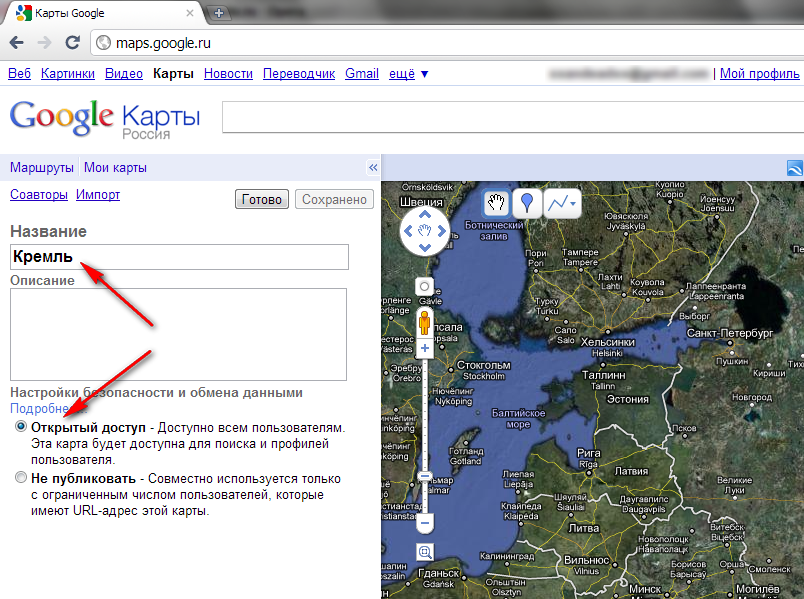
Task: Click the Сохранено button
Action: tap(334, 199)
